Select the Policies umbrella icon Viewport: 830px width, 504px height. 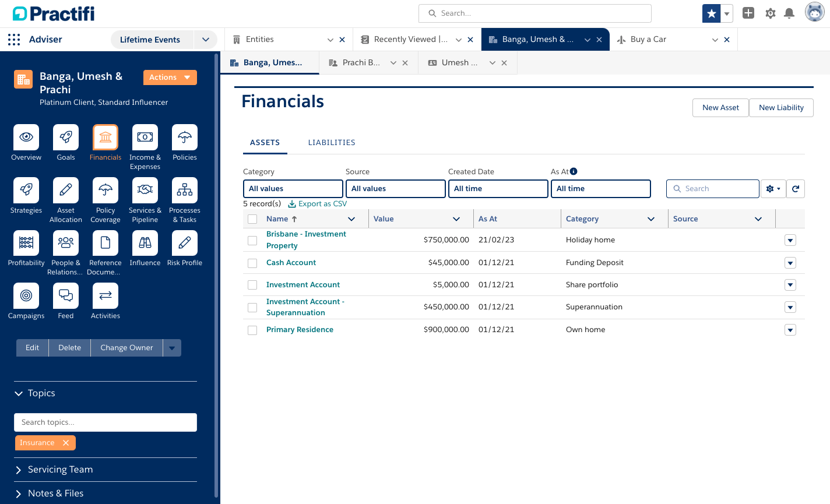[185, 138]
